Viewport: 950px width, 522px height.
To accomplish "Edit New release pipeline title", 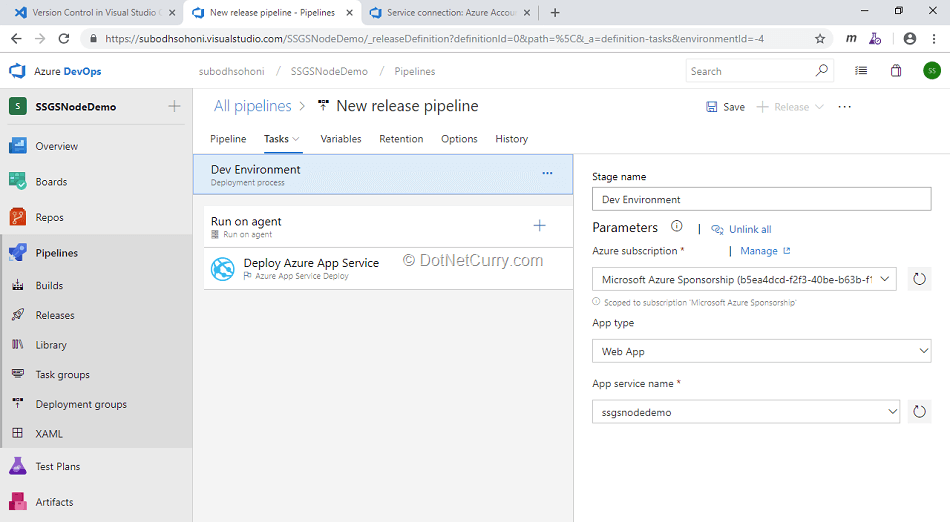I will click(x=407, y=106).
